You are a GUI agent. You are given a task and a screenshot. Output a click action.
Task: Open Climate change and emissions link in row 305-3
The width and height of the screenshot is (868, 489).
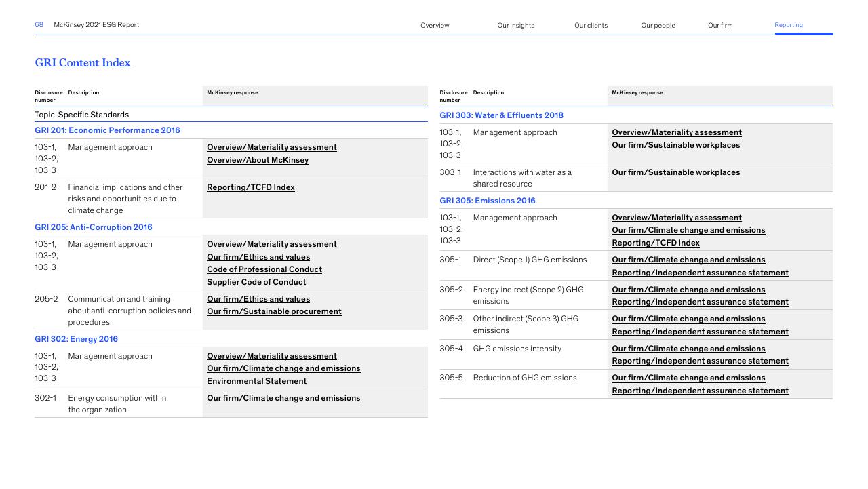pos(688,319)
